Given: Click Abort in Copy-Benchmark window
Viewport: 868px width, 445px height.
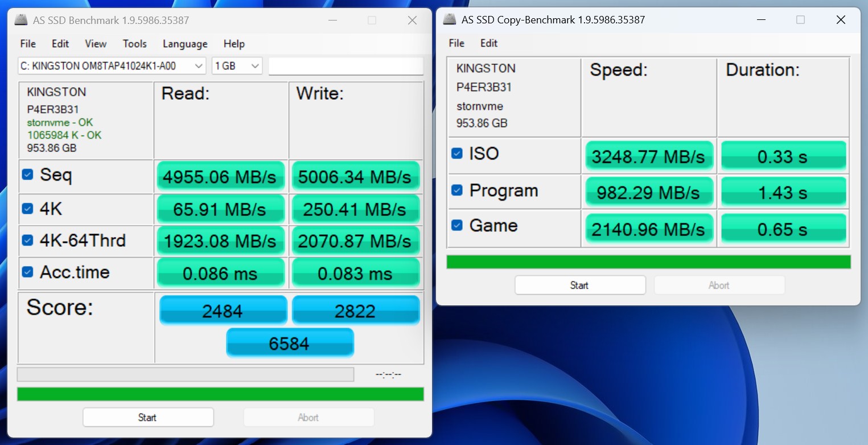Looking at the screenshot, I should [719, 285].
